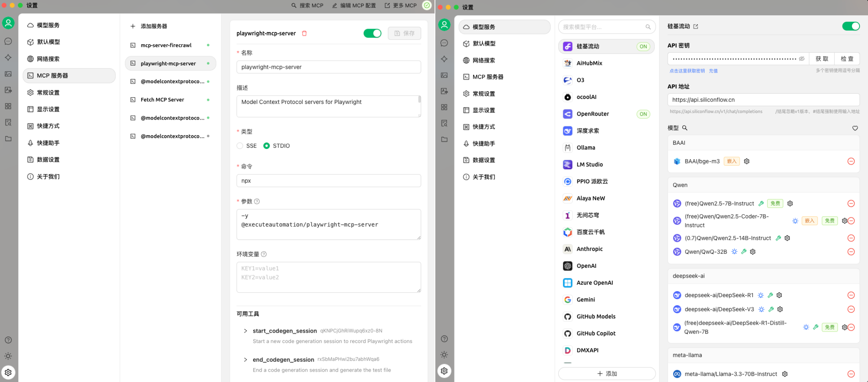Viewport: 868px width, 382px height.
Task: Click 添加服务器 to add a server
Action: click(149, 26)
